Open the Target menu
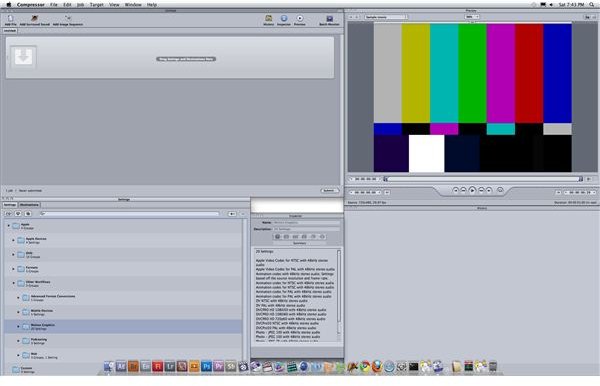The height and width of the screenshot is (386, 600). pyautogui.click(x=96, y=5)
